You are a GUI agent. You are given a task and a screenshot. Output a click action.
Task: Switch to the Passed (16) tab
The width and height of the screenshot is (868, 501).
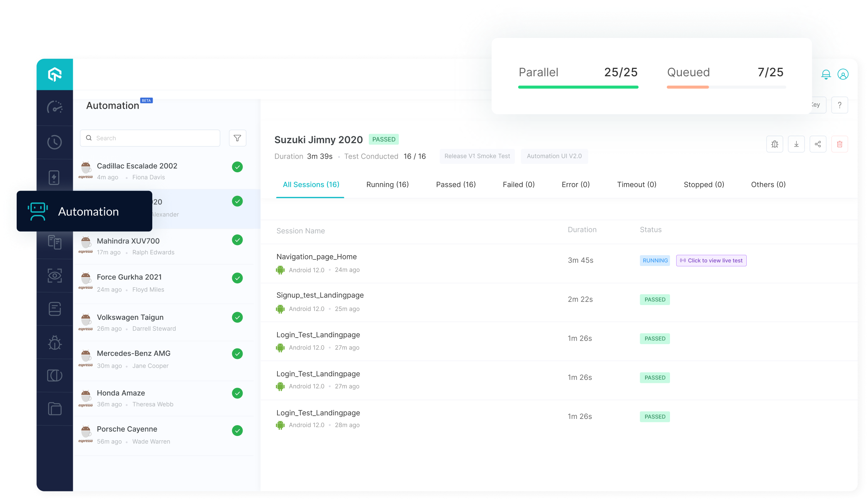456,185
